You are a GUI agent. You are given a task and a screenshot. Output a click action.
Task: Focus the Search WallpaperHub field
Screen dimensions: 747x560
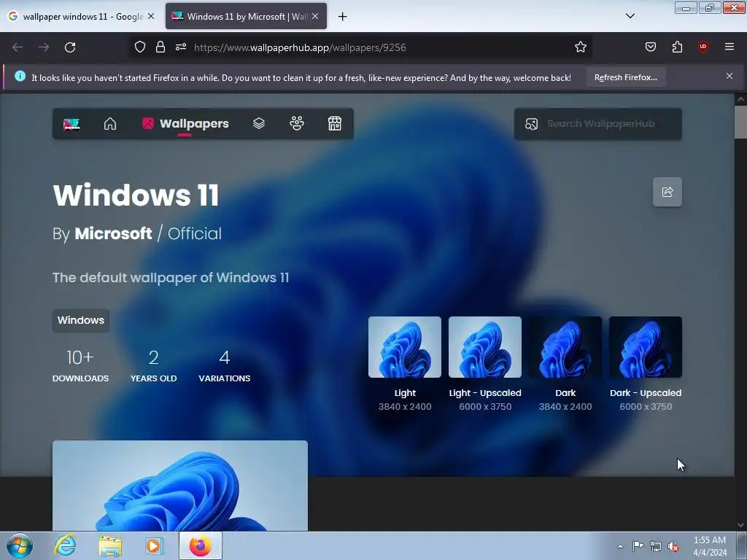[x=598, y=124]
